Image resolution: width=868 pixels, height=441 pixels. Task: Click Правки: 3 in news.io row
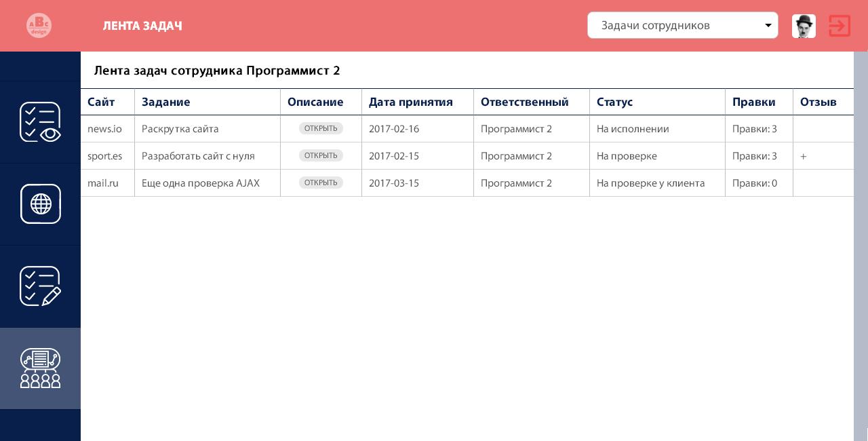click(755, 129)
